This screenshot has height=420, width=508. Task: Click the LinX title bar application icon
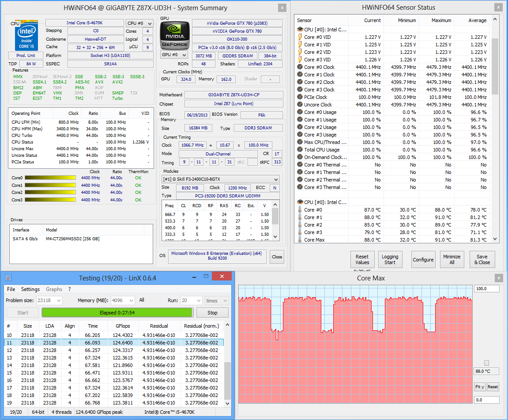click(8, 278)
